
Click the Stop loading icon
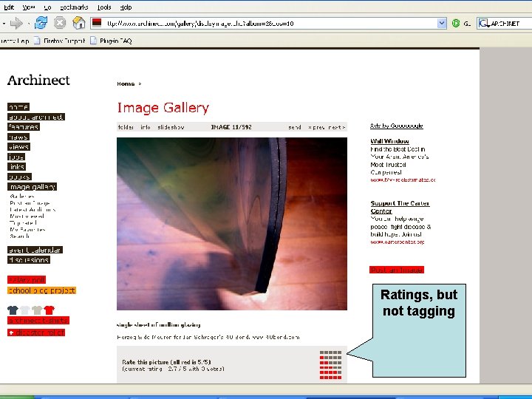60,23
